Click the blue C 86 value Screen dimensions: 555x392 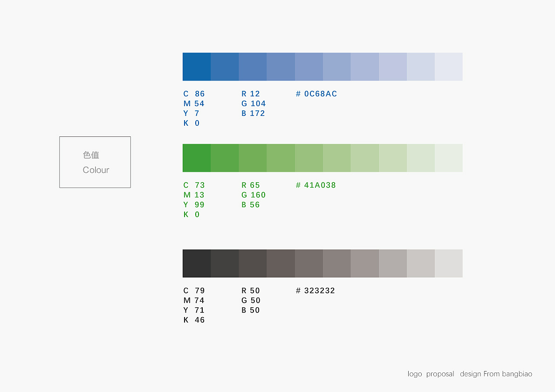click(194, 94)
